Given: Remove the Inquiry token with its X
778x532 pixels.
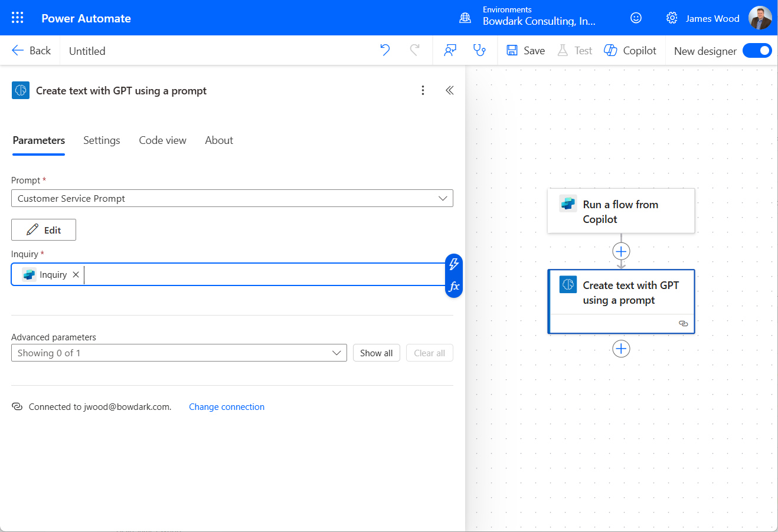Looking at the screenshot, I should click(76, 275).
